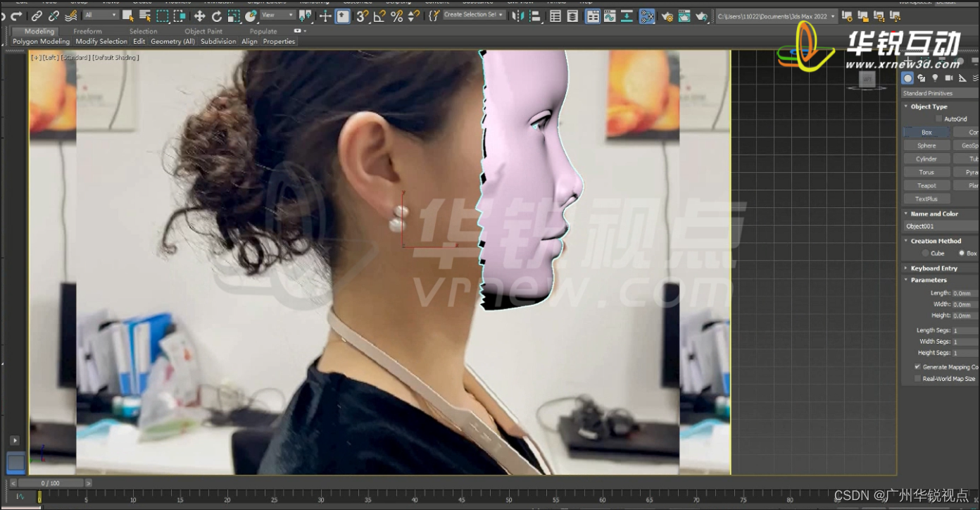Open Rendered Frame Window icon
Viewport: 980px width, 510px height.
coord(684,15)
